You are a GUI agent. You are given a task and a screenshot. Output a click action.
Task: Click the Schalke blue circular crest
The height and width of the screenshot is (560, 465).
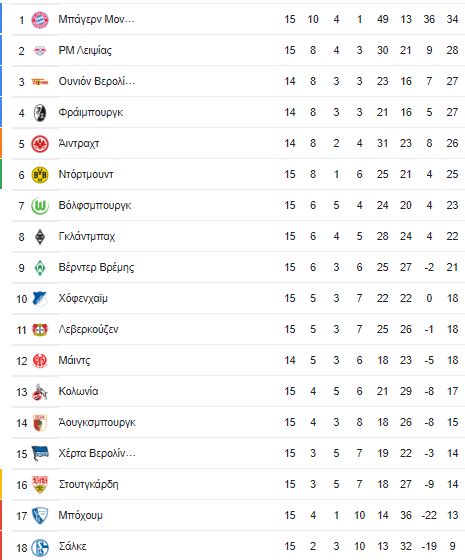click(40, 547)
